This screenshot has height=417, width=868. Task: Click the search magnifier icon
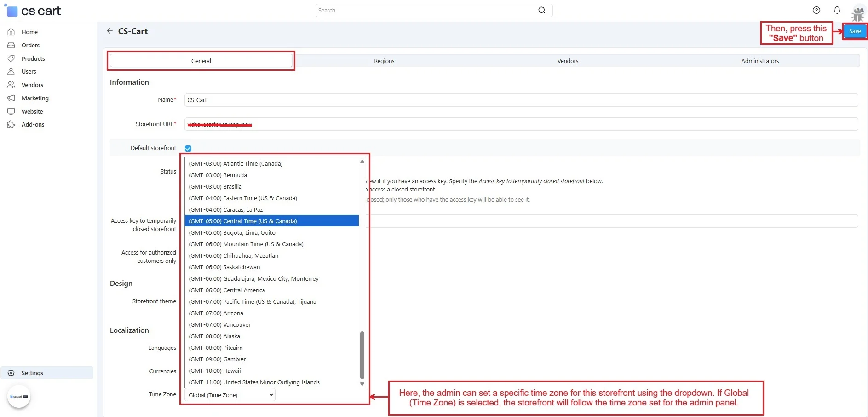coord(542,10)
